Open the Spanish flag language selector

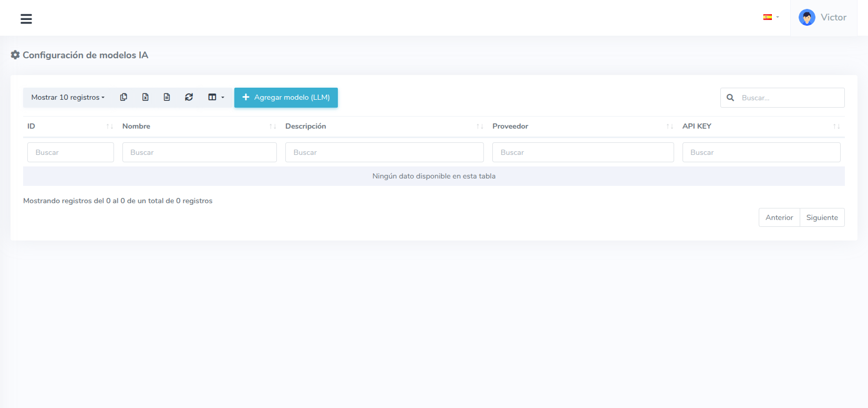coord(771,17)
